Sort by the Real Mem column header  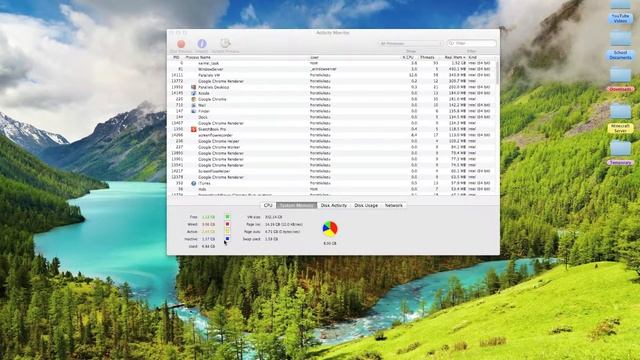[453, 58]
